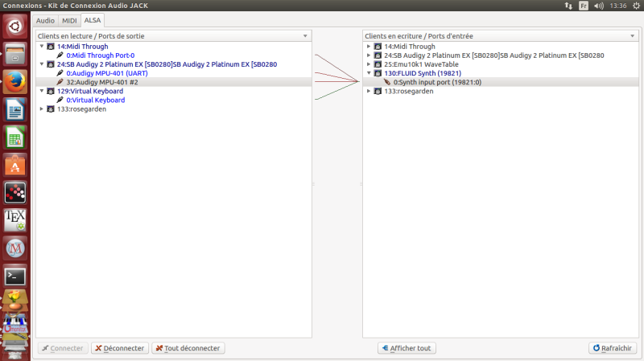Image resolution: width=644 pixels, height=361 pixels.
Task: Open the M application dock icon
Action: pyautogui.click(x=15, y=248)
